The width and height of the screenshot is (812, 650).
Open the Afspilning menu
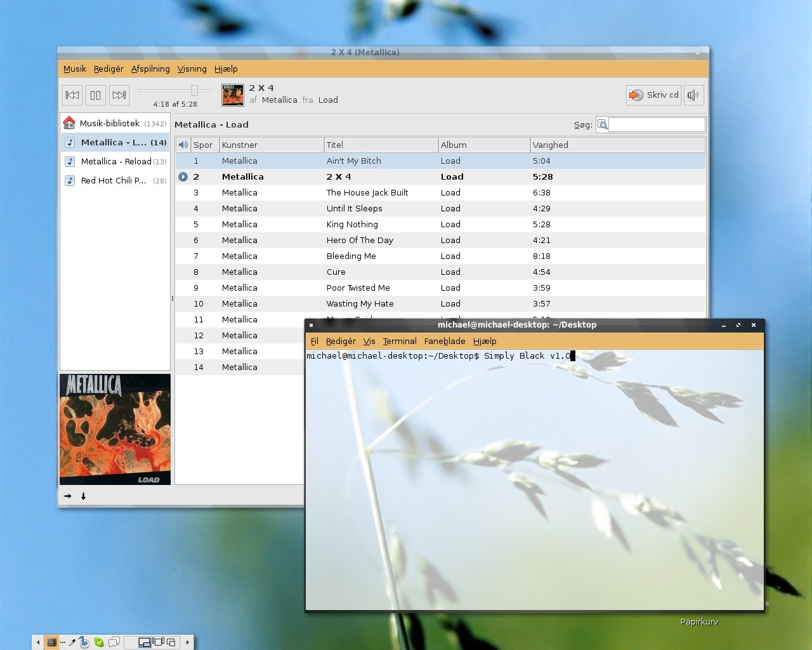tap(150, 69)
